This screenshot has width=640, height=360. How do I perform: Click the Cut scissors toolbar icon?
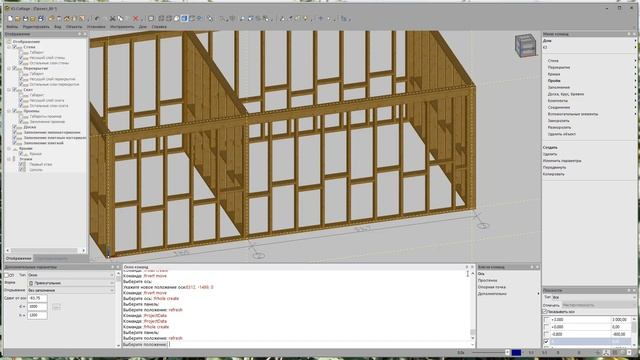click(113, 19)
